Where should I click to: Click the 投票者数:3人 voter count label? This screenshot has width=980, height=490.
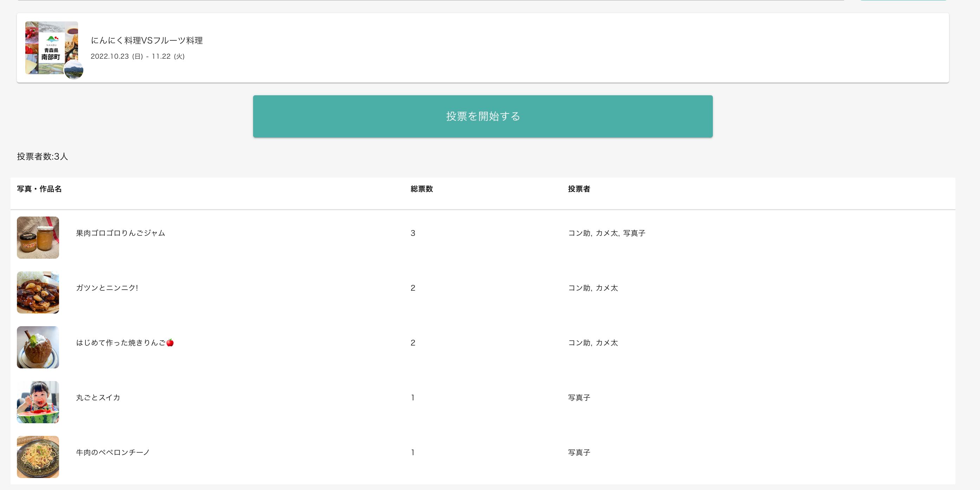[x=42, y=156]
